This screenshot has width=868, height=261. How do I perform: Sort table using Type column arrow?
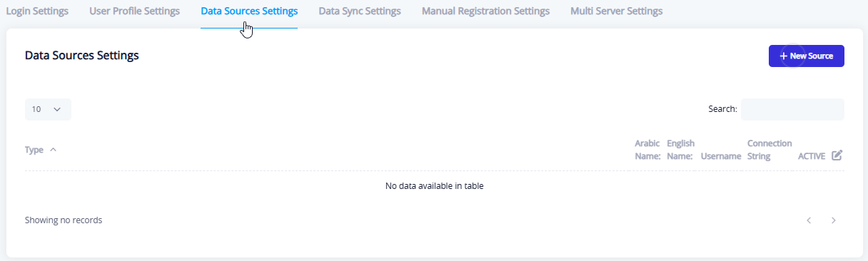coord(54,150)
